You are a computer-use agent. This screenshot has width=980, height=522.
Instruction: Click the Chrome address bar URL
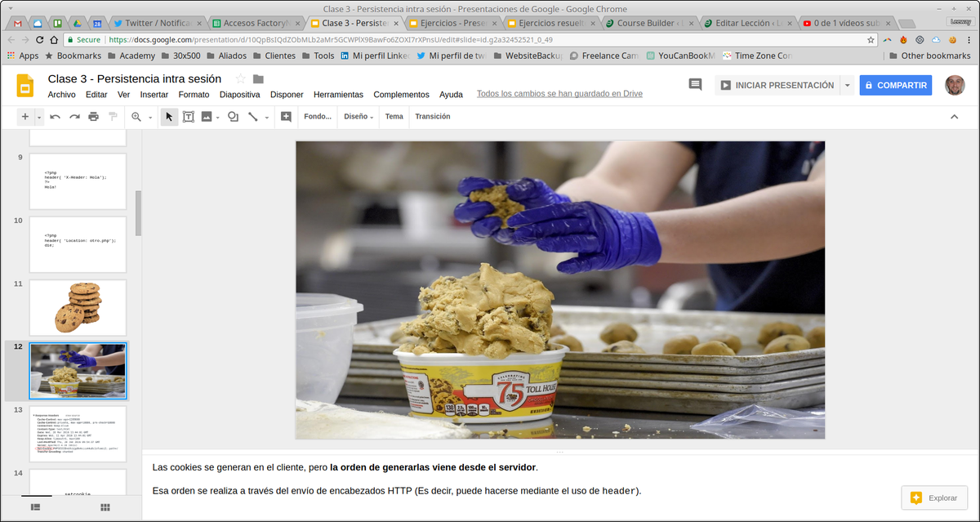[x=330, y=39]
